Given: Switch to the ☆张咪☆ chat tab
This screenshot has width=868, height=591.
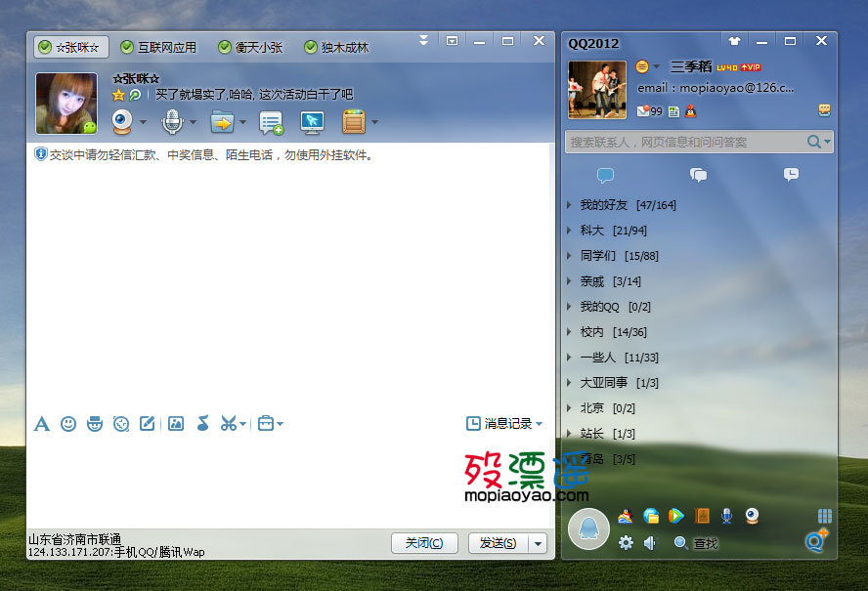Looking at the screenshot, I should (x=70, y=47).
